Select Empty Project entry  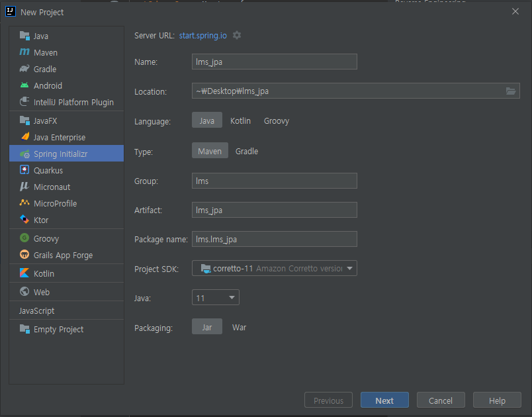(x=66, y=329)
